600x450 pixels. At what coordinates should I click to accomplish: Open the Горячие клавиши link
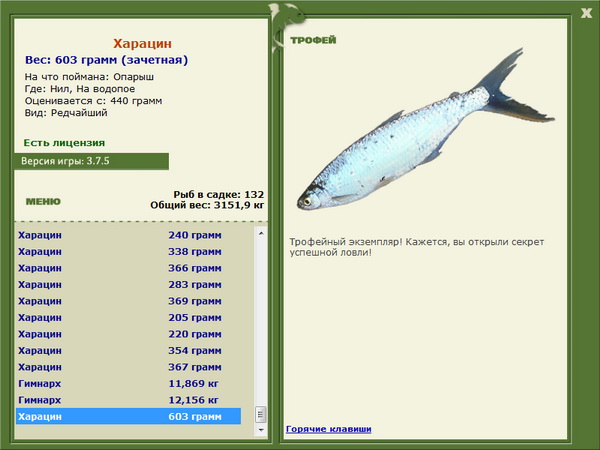click(329, 429)
